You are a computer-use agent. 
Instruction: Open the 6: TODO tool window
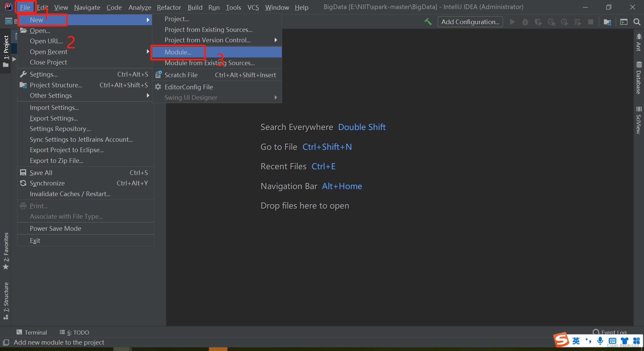click(x=74, y=332)
